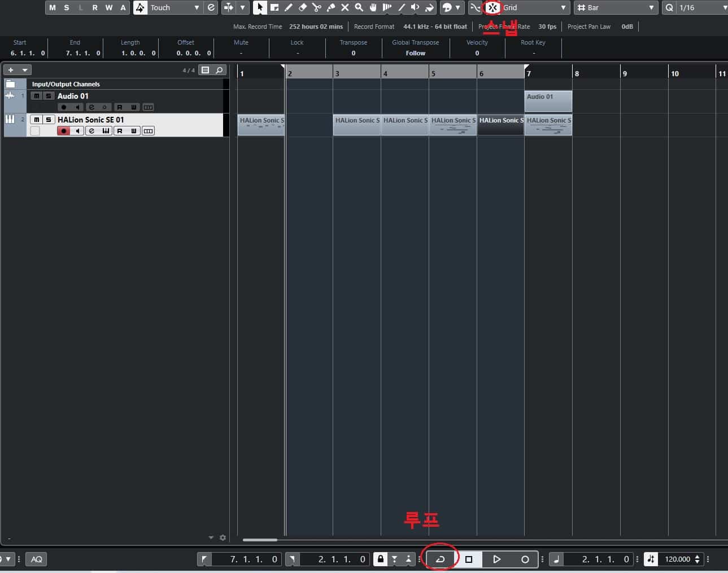Open the HALion Sonic SE instrument editor
Viewport: 728px width, 573px height.
pyautogui.click(x=106, y=131)
